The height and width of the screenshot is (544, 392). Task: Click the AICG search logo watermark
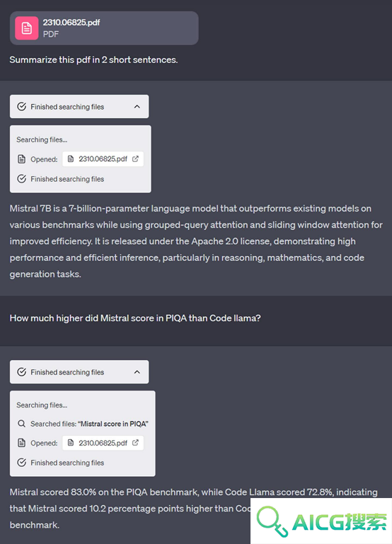pos(321,521)
